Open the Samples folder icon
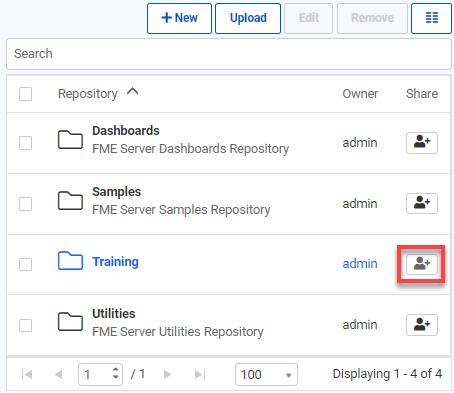Screen dimensions: 454x393 pos(70,201)
